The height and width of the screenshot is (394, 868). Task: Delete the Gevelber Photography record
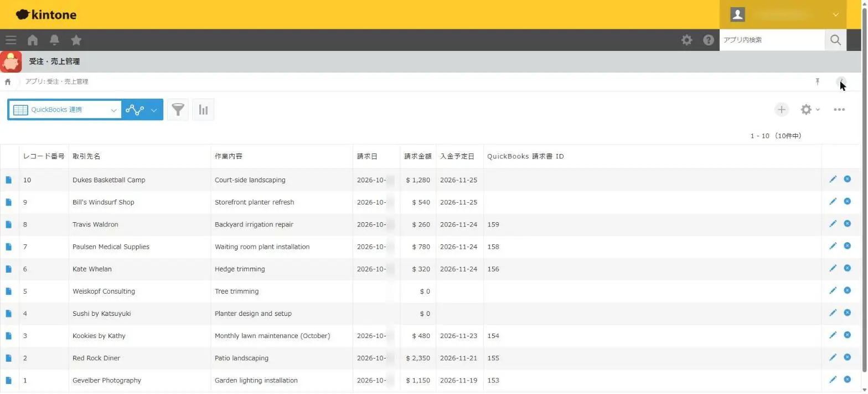point(847,380)
